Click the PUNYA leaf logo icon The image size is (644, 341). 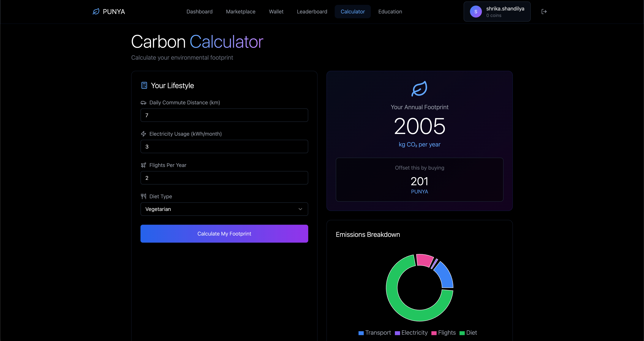[x=96, y=12]
